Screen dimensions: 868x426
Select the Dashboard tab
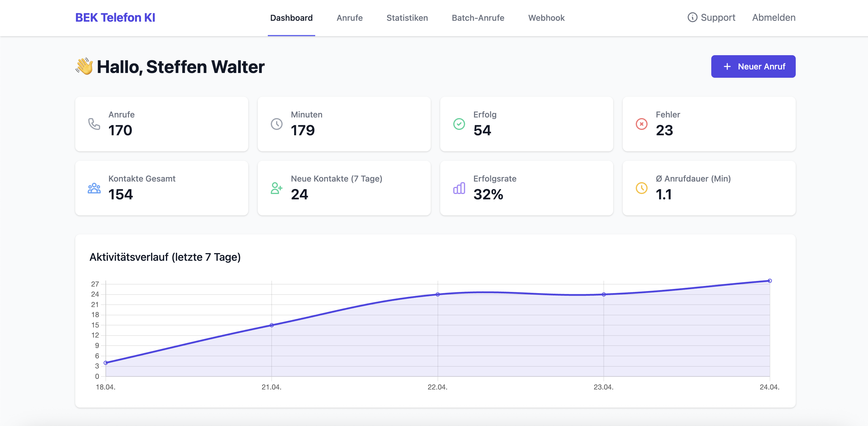291,18
